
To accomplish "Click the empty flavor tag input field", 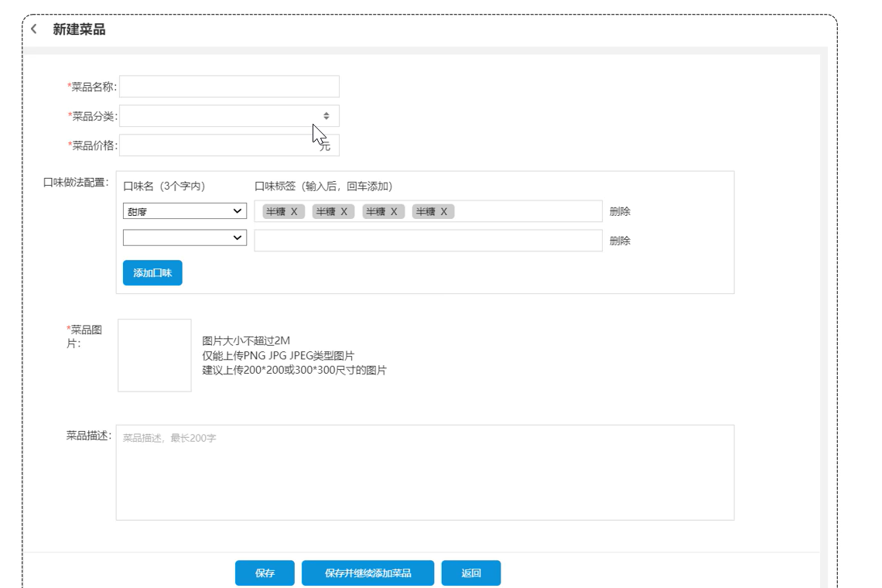I will [x=428, y=241].
